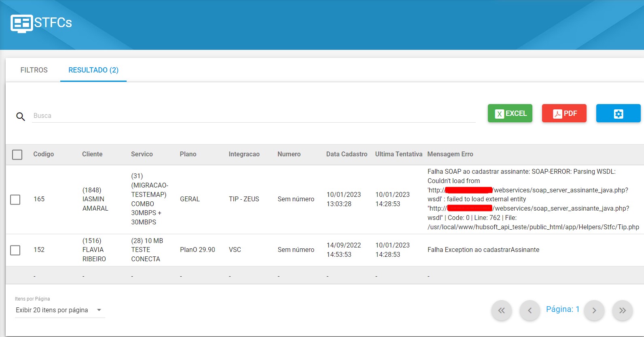The height and width of the screenshot is (337, 644).
Task: Click the integration cell VSC
Action: [x=235, y=250]
